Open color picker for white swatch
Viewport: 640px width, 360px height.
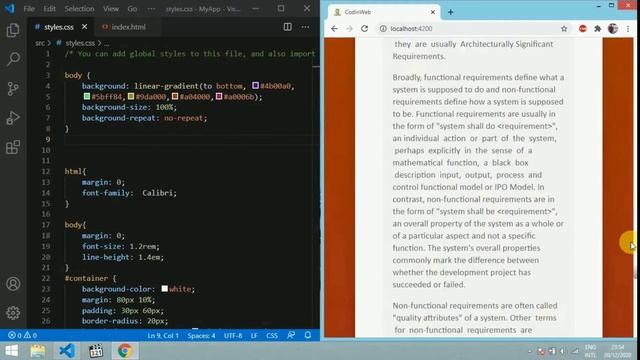pos(164,289)
